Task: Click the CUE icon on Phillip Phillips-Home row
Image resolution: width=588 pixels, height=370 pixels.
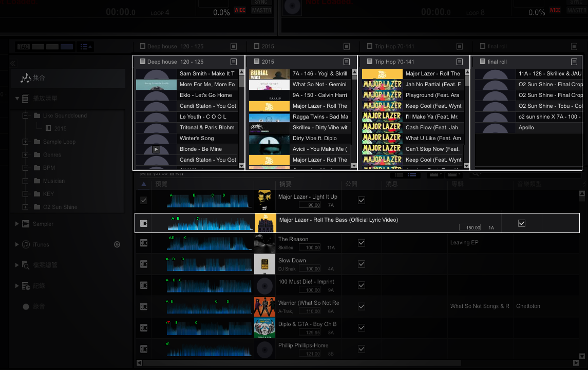Action: click(x=144, y=349)
